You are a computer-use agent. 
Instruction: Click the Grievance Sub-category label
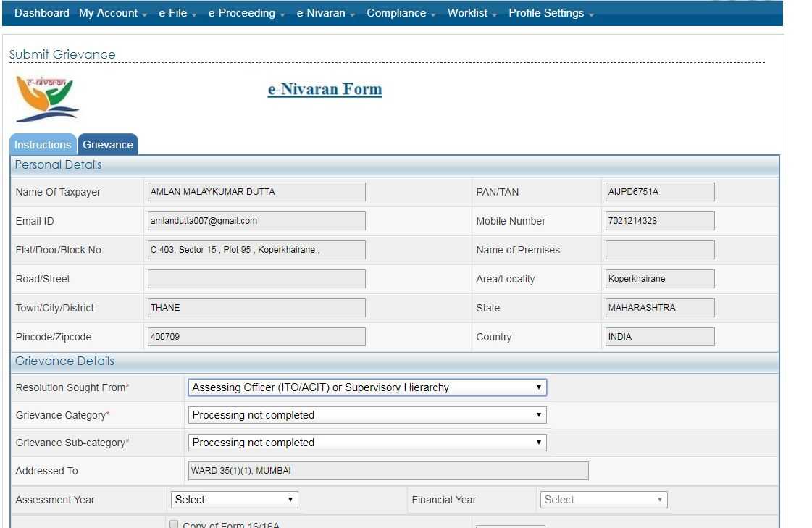click(72, 443)
